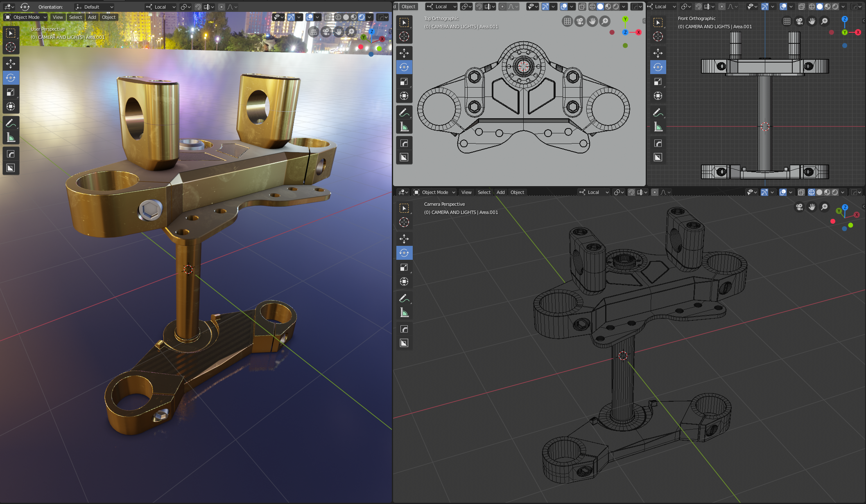Viewport: 866px width, 504px height.
Task: Open the Select menu in Camera Perspective header
Action: tap(484, 192)
